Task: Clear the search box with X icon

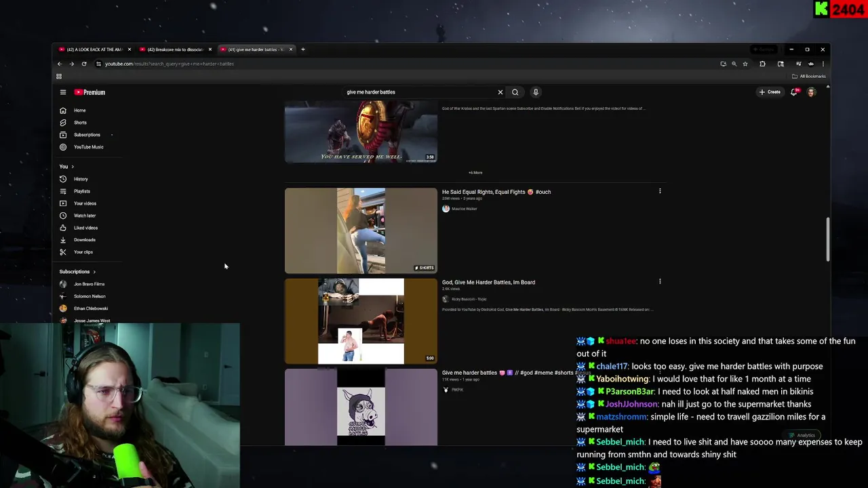Action: [x=500, y=92]
